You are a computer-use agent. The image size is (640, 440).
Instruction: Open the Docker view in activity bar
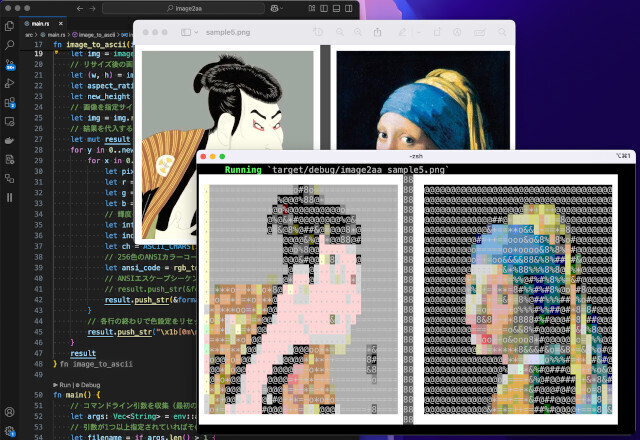click(10, 140)
